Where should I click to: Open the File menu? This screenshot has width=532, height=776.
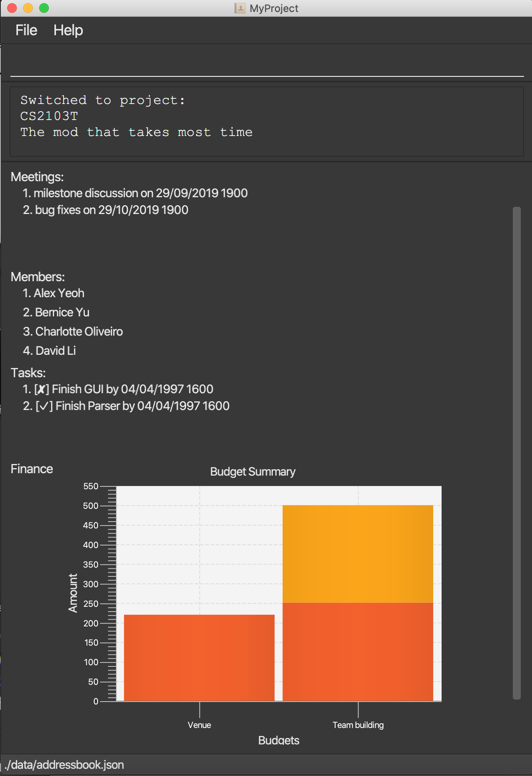[26, 30]
